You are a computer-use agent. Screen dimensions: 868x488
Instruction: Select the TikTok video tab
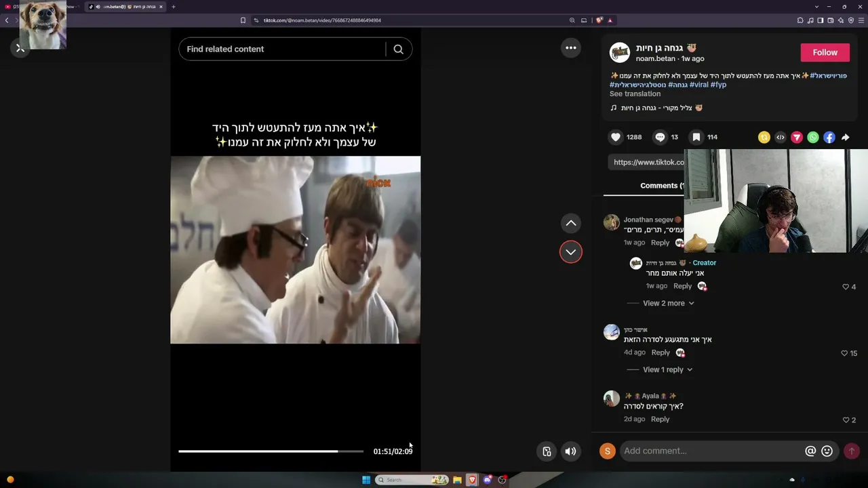click(x=126, y=7)
